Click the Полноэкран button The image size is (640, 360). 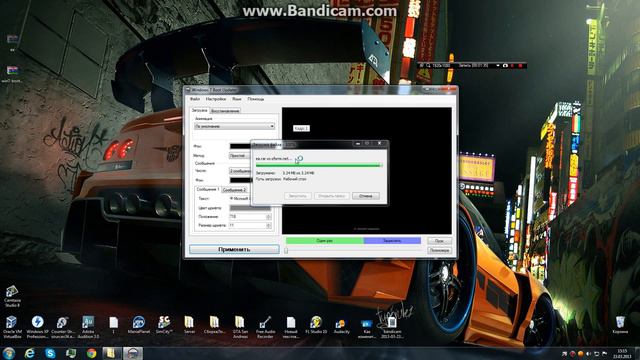[440, 250]
